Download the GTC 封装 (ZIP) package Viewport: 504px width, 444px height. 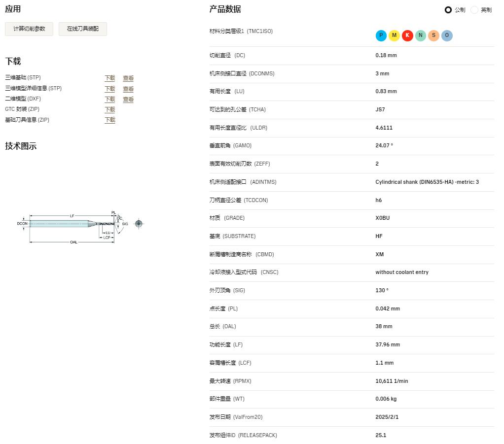point(109,109)
